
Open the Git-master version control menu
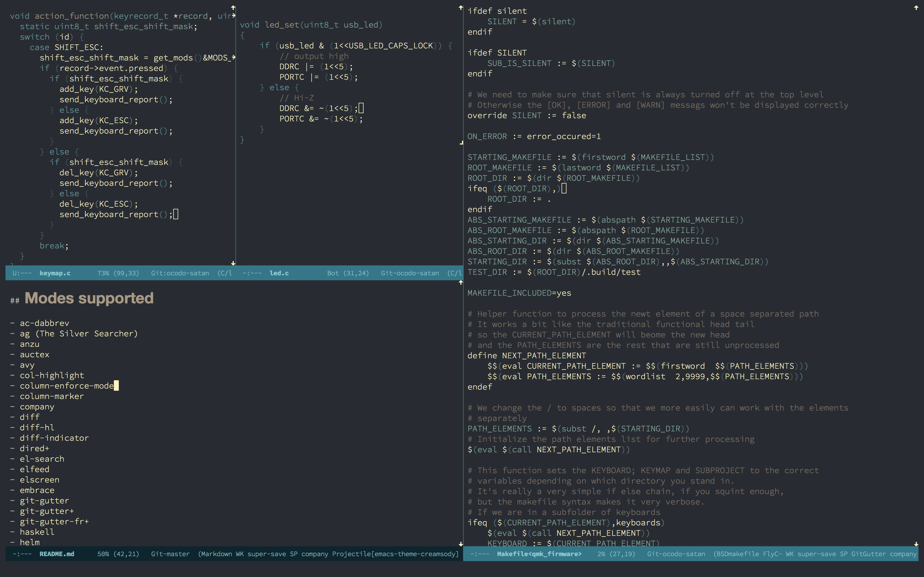(x=170, y=554)
